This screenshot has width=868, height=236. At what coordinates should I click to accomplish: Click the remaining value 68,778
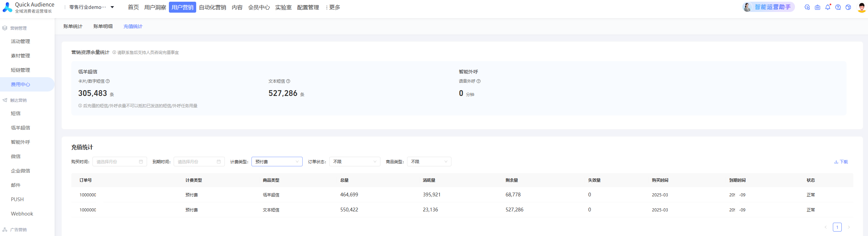click(x=513, y=195)
